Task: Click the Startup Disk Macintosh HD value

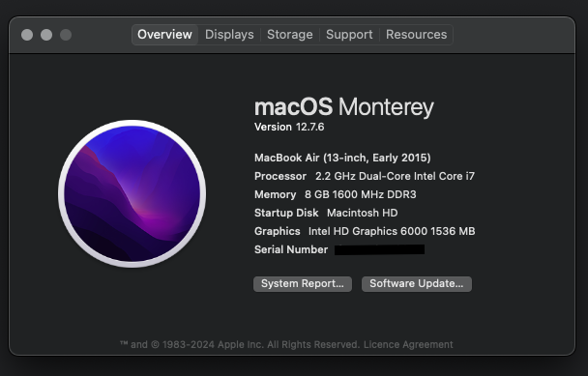Action: point(363,213)
